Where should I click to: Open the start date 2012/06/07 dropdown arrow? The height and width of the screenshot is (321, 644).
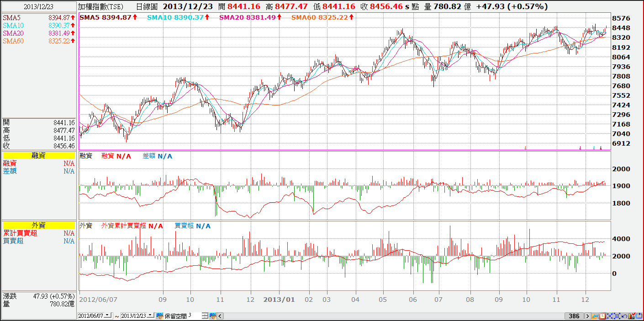107,316
